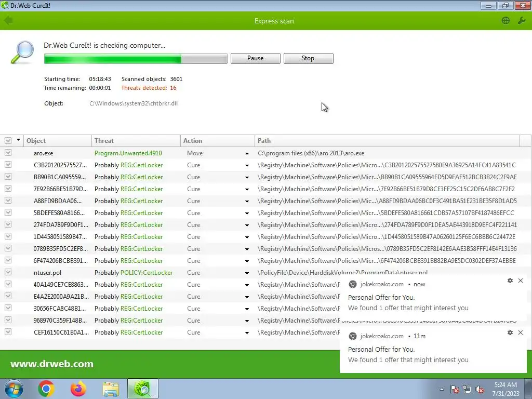This screenshot has width=532, height=399.
Task: Uncheck the 5BDEFE580A8166 row checkbox
Action: [8, 212]
